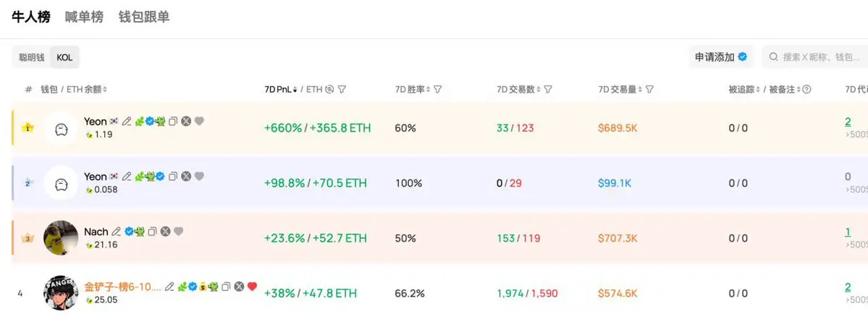Sort by 7D交易数 arrows
Image resolution: width=868 pixels, height=322 pixels.
click(x=538, y=90)
